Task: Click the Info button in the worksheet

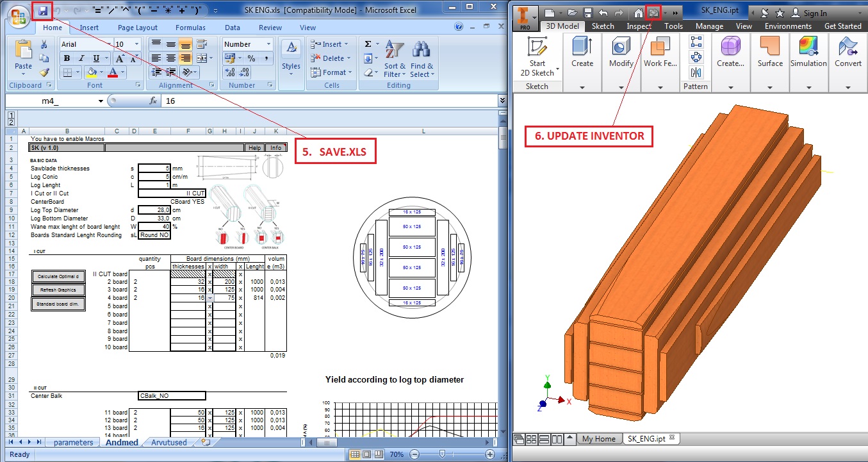Action: pyautogui.click(x=275, y=147)
